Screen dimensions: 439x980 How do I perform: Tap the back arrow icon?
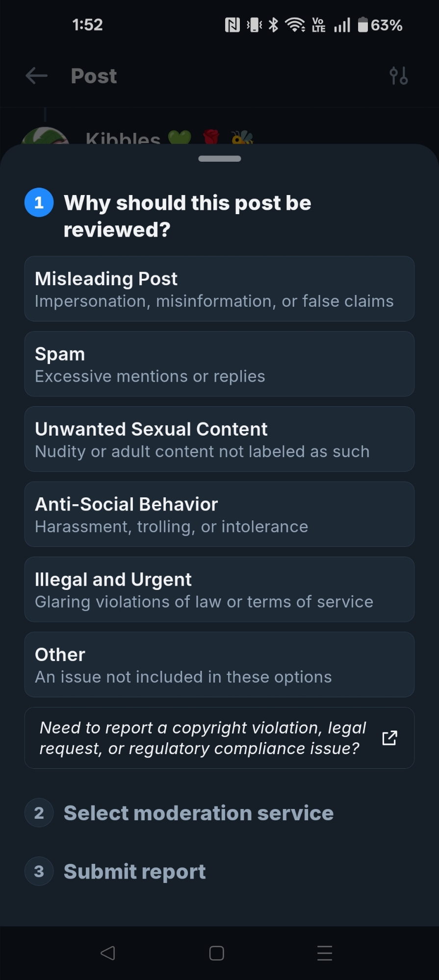[36, 76]
